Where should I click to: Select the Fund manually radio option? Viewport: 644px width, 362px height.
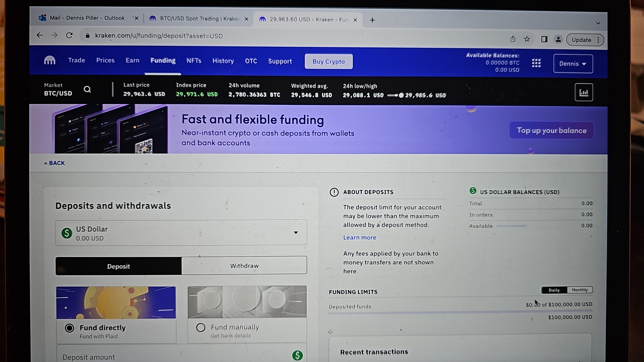click(x=201, y=327)
